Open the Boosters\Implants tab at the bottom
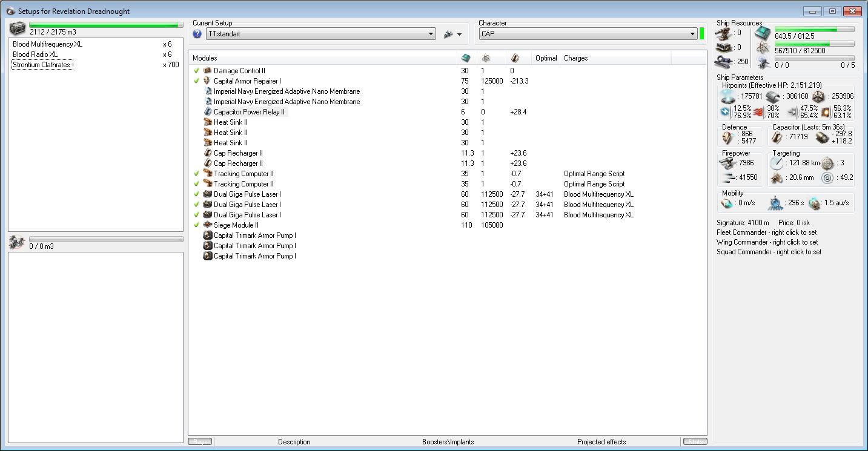The width and height of the screenshot is (868, 451). pos(448,442)
